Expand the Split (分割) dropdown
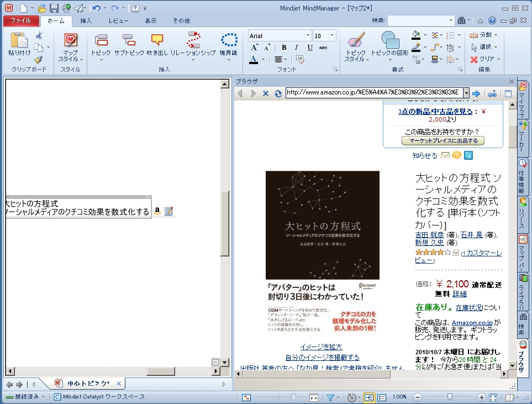532x404 pixels. (496, 35)
